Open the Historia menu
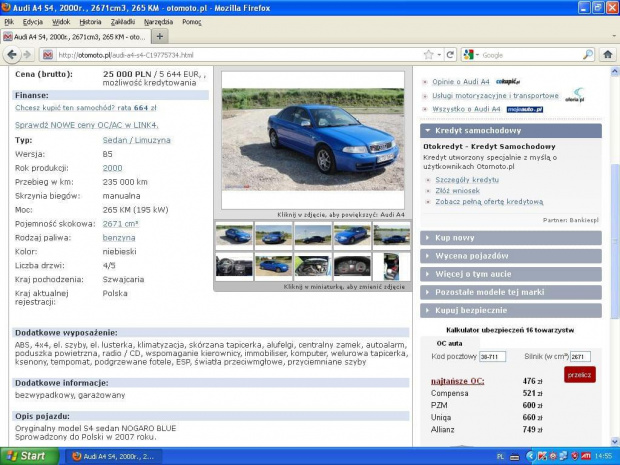 point(90,22)
